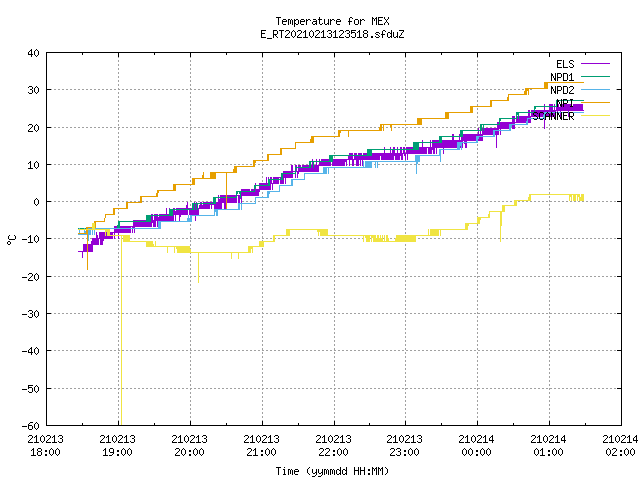Click the green NPD1 legend line sample

tap(595, 76)
